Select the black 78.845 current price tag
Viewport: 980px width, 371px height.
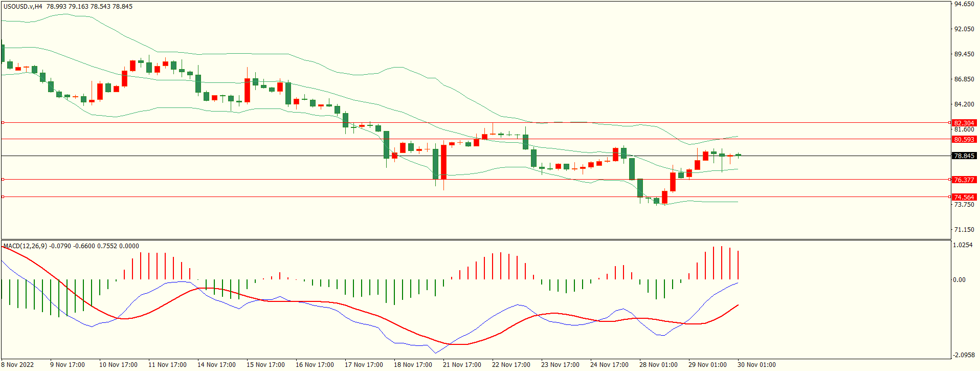(x=964, y=156)
